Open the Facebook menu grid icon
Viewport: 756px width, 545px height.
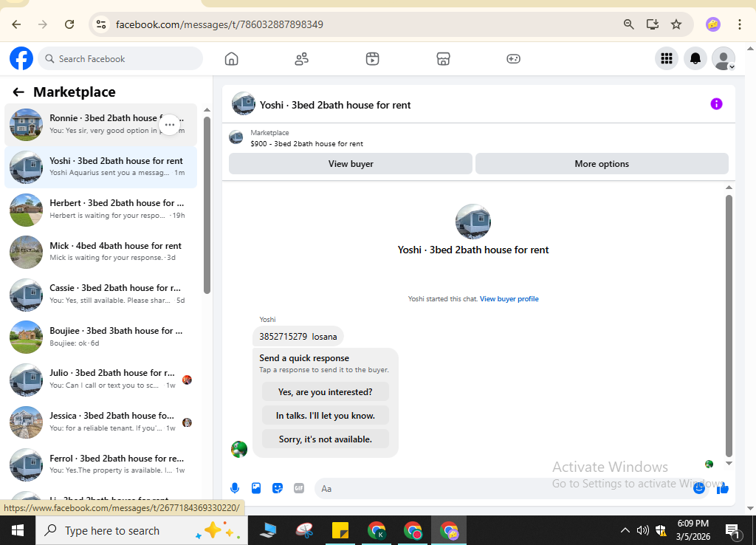(667, 59)
